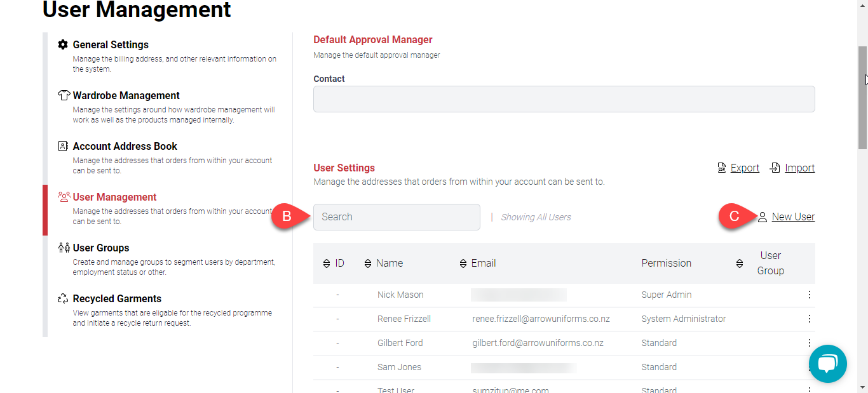The width and height of the screenshot is (868, 393).
Task: Open options menu for Renee Frizzell
Action: [810, 319]
